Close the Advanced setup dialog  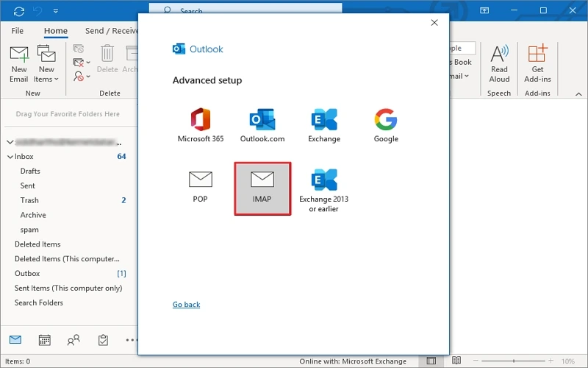pyautogui.click(x=434, y=23)
